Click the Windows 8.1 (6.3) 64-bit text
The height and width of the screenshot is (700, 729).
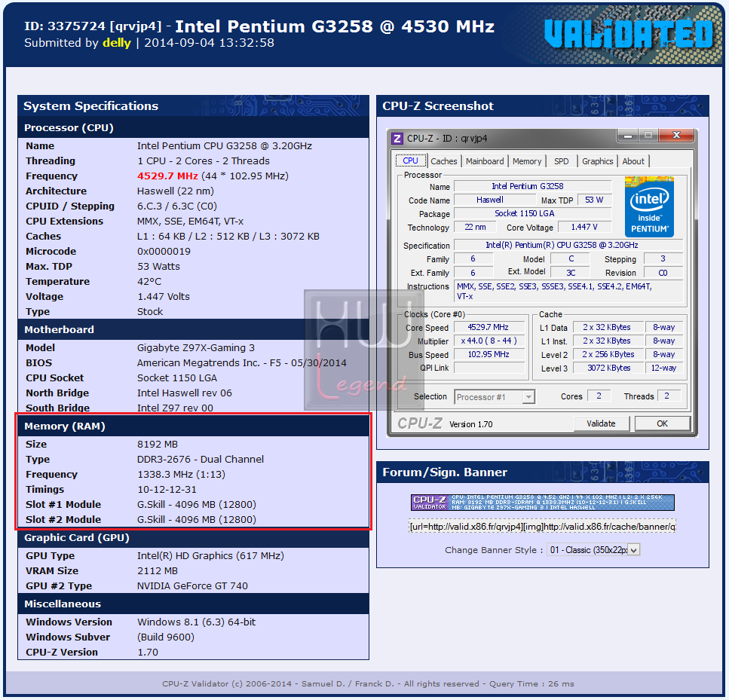(x=196, y=622)
